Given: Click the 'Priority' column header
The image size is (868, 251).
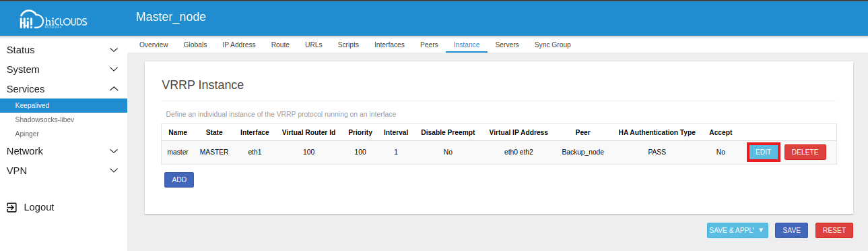Looking at the screenshot, I should (x=360, y=132).
